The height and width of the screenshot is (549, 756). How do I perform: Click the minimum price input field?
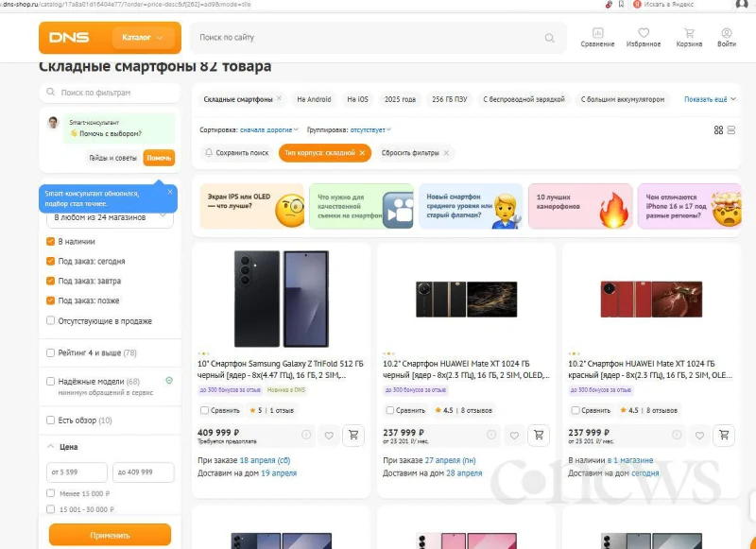tap(77, 472)
